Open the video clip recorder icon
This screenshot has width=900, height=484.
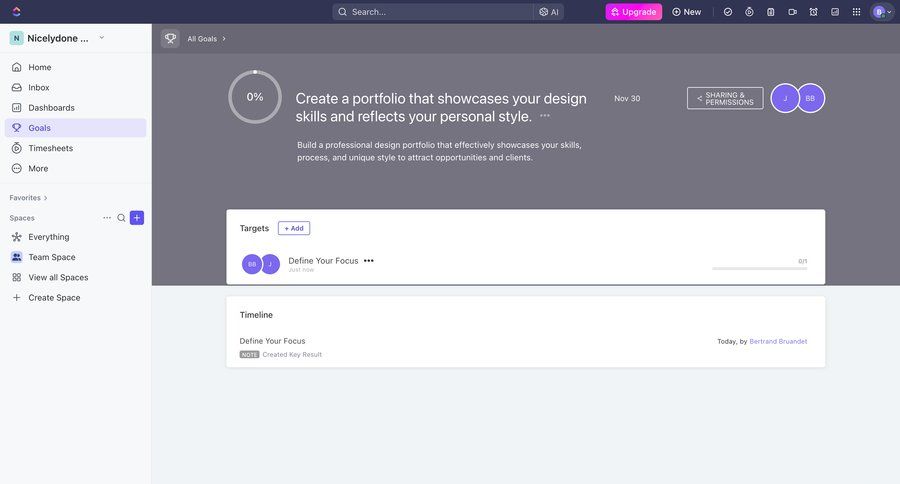point(792,12)
